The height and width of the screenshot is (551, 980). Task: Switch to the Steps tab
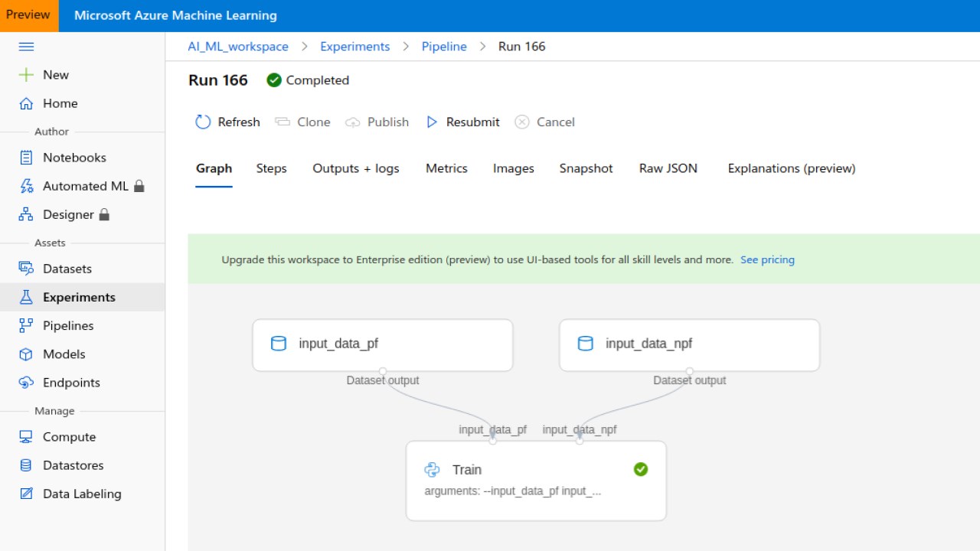(x=271, y=168)
